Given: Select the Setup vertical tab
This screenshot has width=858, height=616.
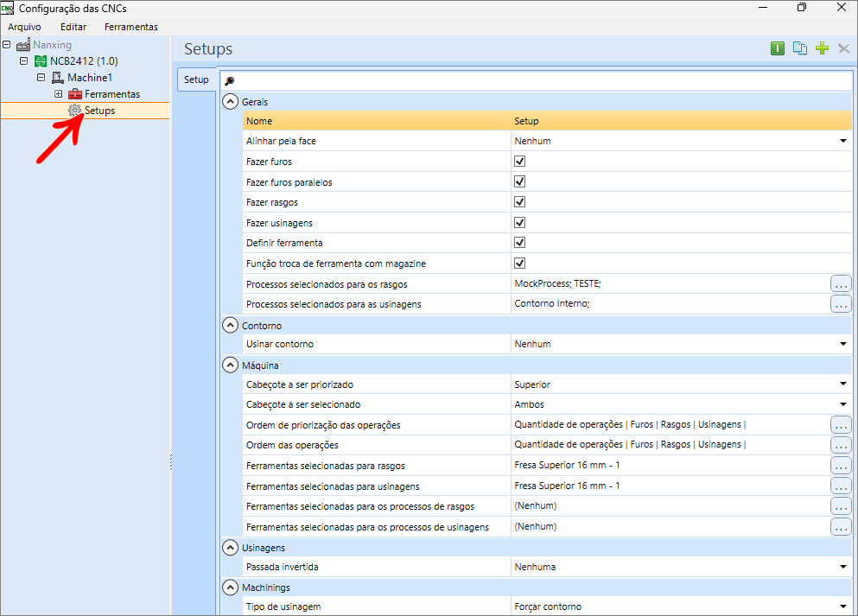Looking at the screenshot, I should click(196, 79).
